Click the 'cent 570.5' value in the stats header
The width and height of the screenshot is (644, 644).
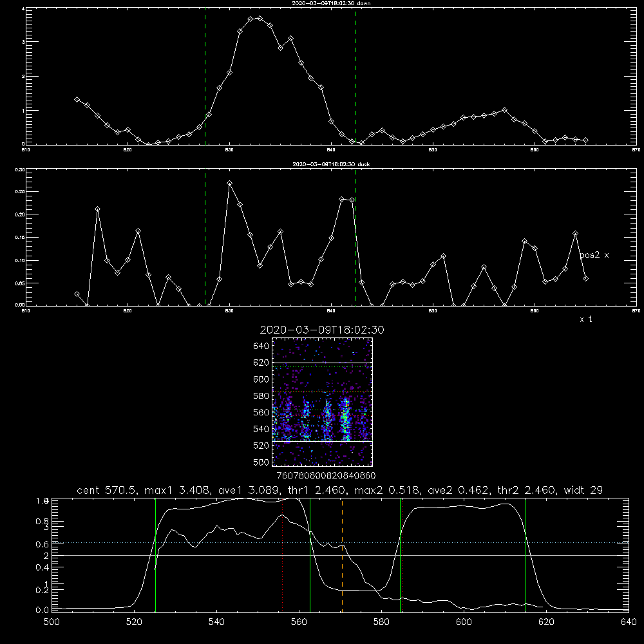click(x=108, y=490)
